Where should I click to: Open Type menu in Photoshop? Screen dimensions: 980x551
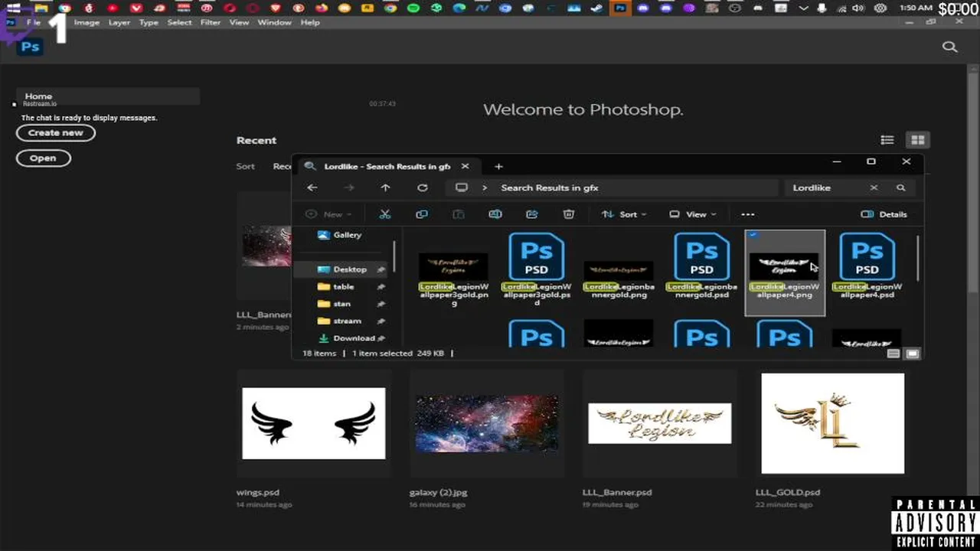tap(149, 22)
